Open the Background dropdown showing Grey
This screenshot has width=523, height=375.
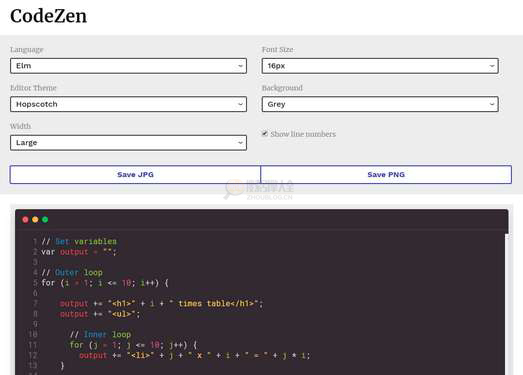[x=380, y=104]
